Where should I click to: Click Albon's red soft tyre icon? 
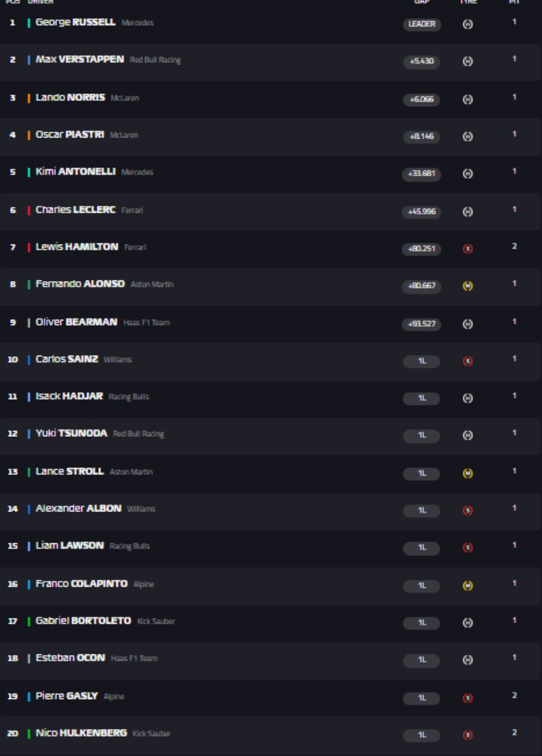tap(467, 511)
